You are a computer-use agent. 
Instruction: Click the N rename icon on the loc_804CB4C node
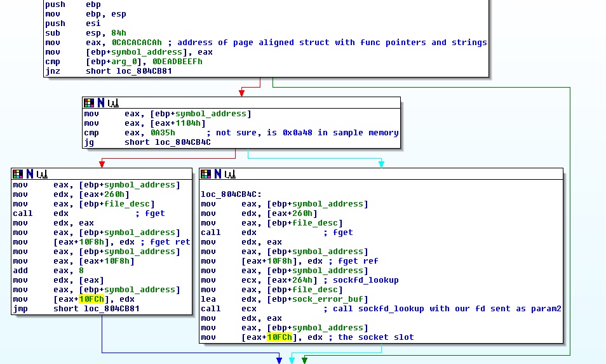pos(218,174)
